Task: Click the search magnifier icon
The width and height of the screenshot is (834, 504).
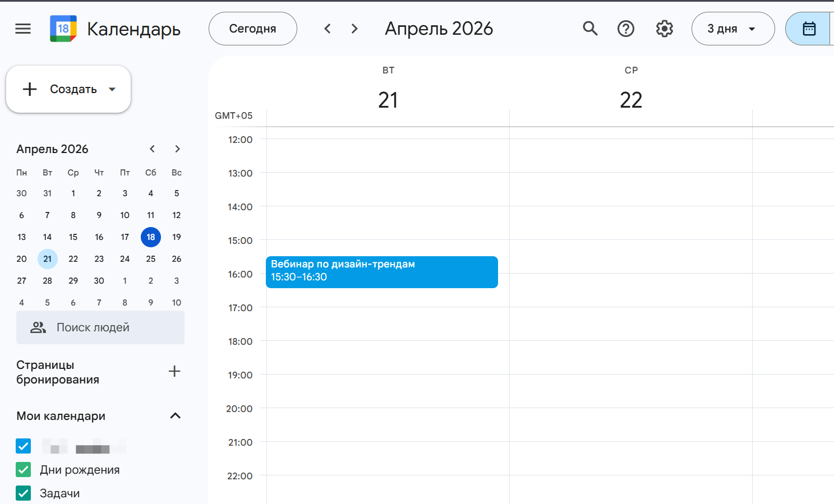Action: click(x=590, y=29)
